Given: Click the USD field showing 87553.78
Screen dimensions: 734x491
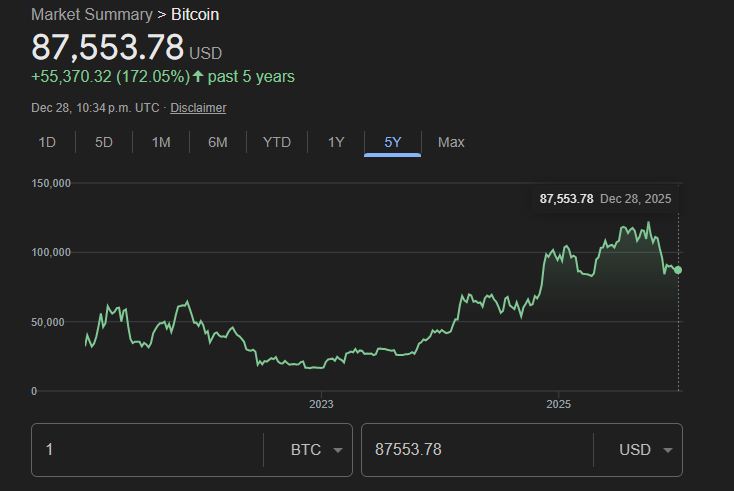Looking at the screenshot, I should point(477,450).
